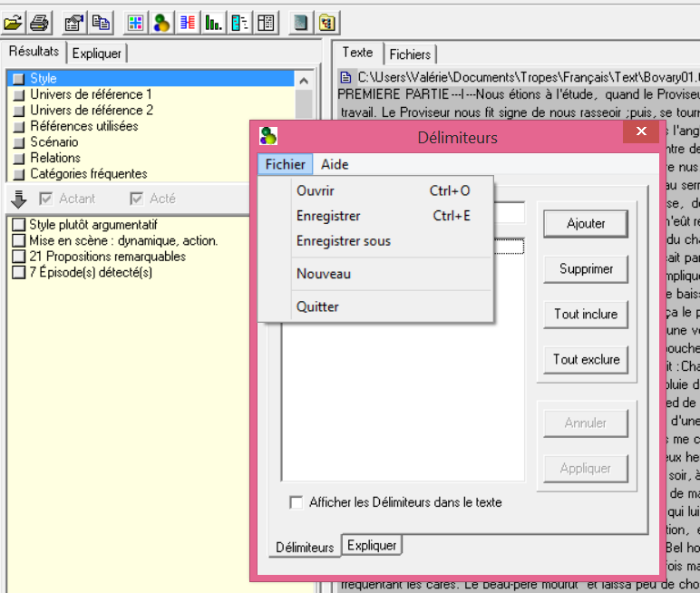This screenshot has height=593, width=700.
Task: Switch to the Fichiers tab
Action: (x=410, y=54)
